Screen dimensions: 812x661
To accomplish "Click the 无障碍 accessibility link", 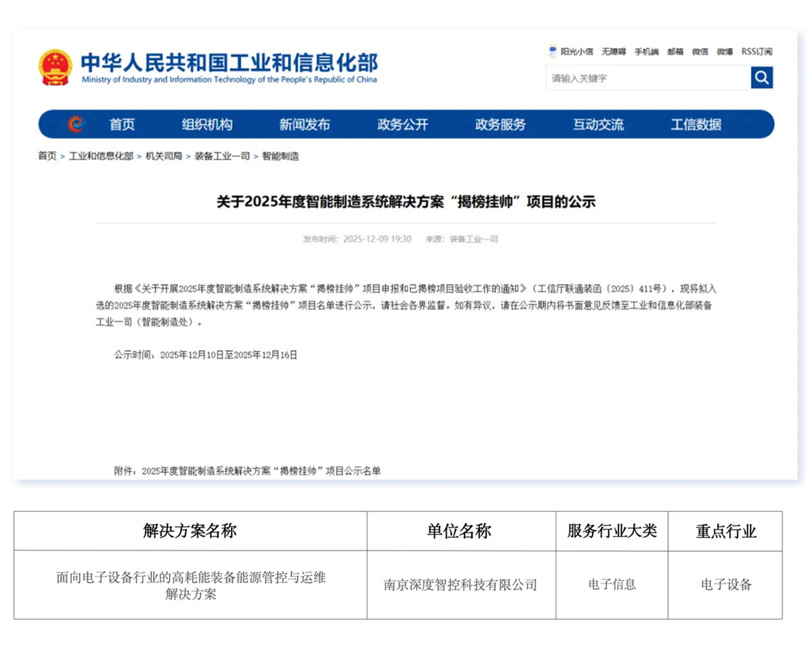I will (x=613, y=51).
